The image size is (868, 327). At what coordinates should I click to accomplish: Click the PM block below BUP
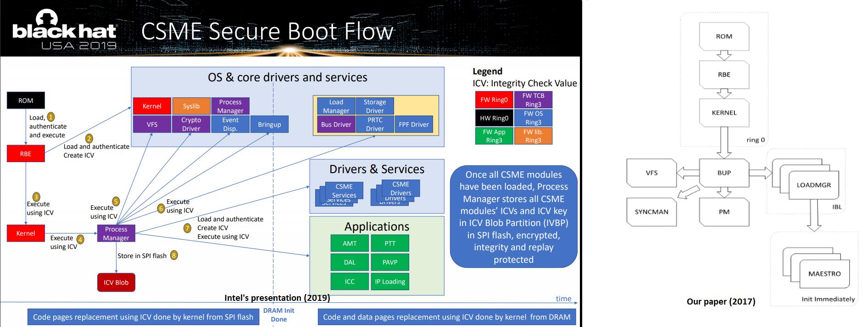point(724,212)
